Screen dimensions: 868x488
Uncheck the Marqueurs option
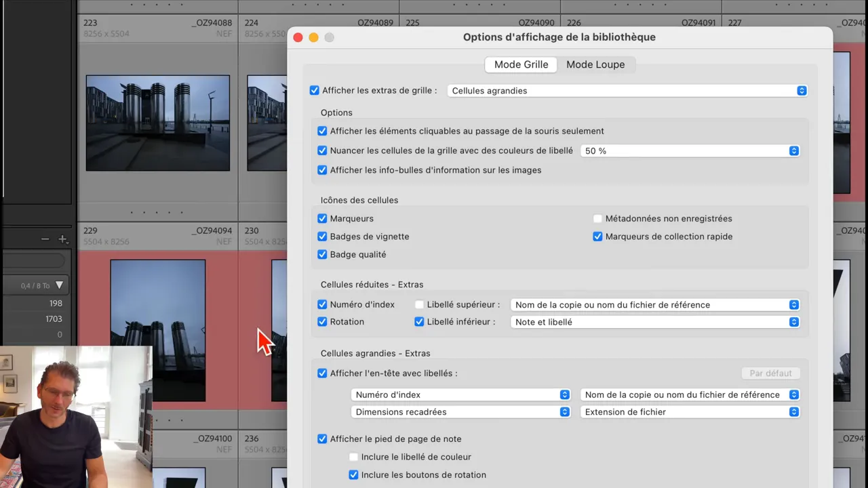point(322,218)
